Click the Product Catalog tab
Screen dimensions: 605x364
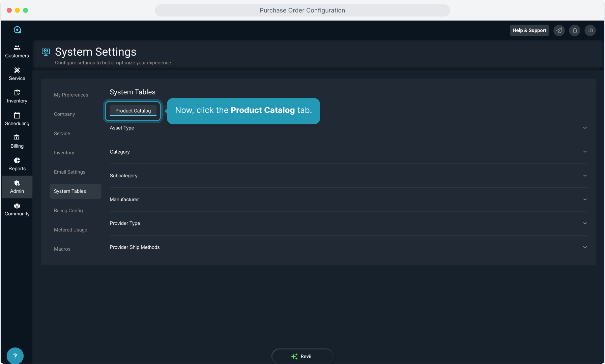coord(133,111)
